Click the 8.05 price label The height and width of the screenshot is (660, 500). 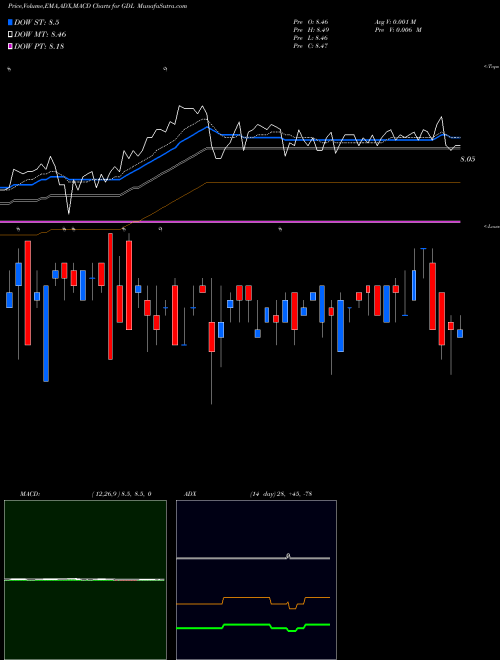(468, 160)
